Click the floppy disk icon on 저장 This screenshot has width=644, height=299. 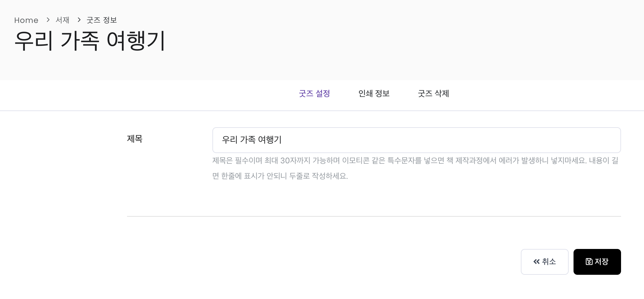[x=589, y=262]
